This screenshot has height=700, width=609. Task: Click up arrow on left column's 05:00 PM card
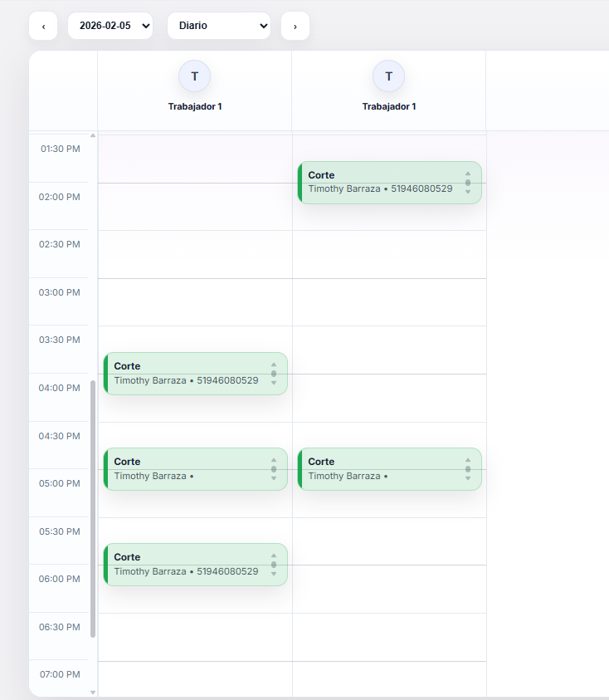coord(274,460)
